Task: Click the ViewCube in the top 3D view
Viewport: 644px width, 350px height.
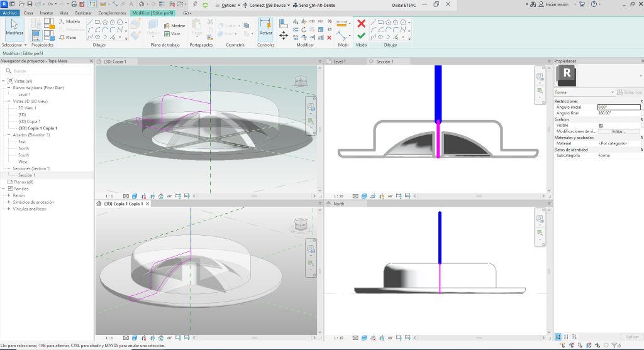Action: [x=301, y=81]
